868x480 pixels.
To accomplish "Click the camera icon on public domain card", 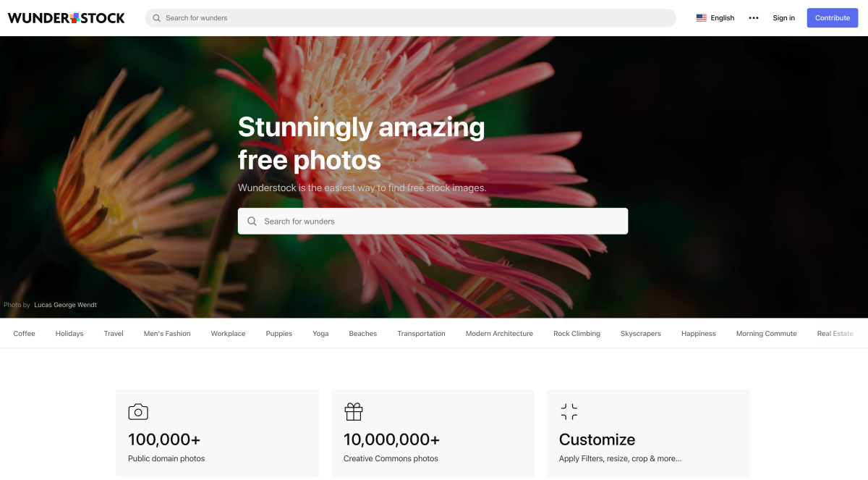I will click(x=138, y=412).
